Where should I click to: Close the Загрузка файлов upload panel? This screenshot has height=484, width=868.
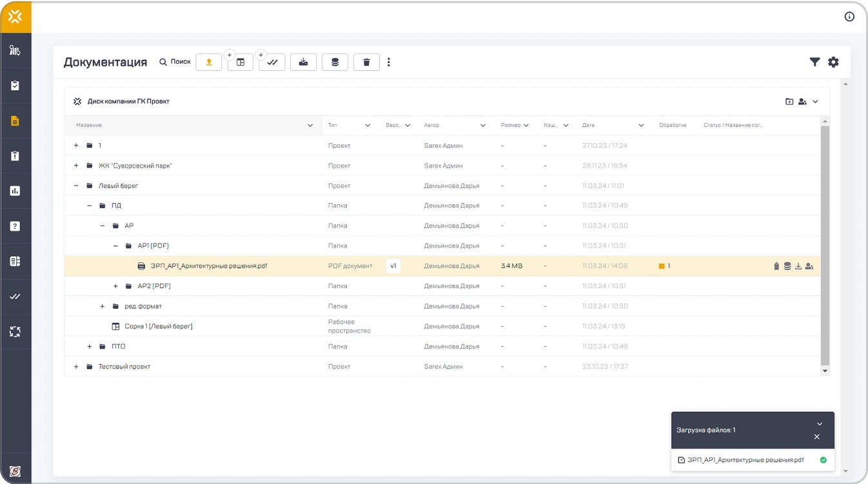point(816,437)
